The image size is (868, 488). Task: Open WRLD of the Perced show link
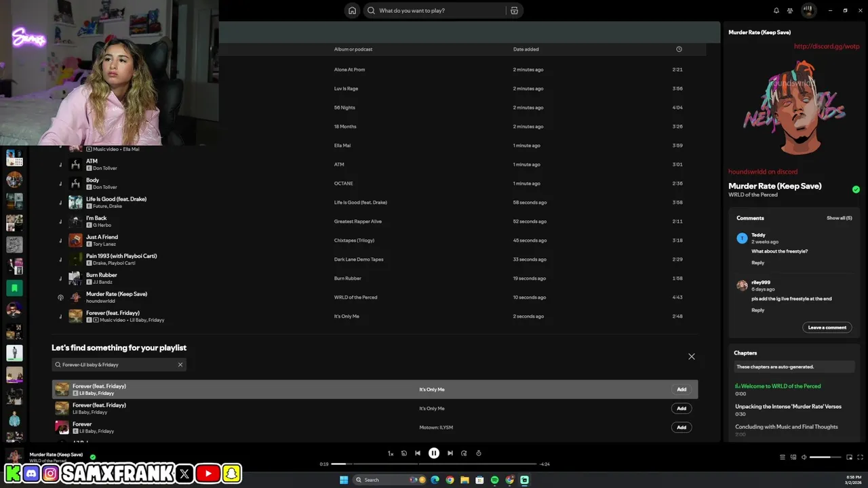click(753, 195)
